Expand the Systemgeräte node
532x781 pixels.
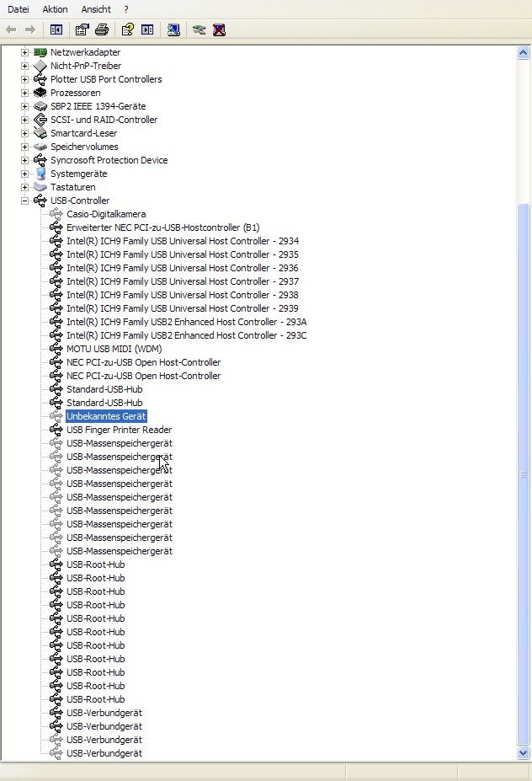pos(24,174)
